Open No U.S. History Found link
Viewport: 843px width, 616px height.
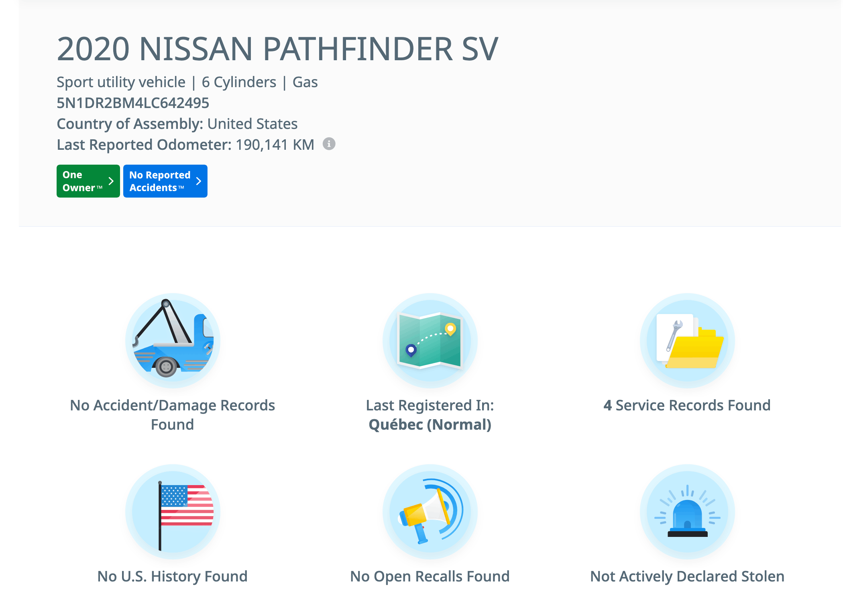[x=173, y=576]
